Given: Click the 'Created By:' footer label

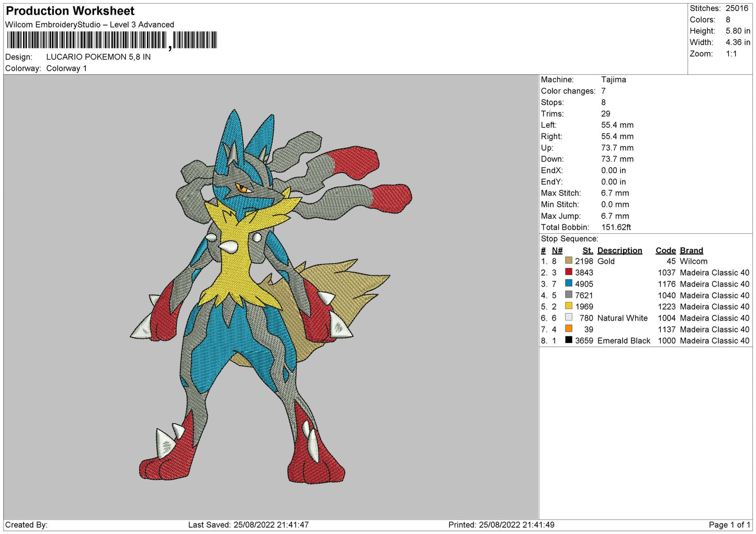Looking at the screenshot, I should tap(26, 525).
